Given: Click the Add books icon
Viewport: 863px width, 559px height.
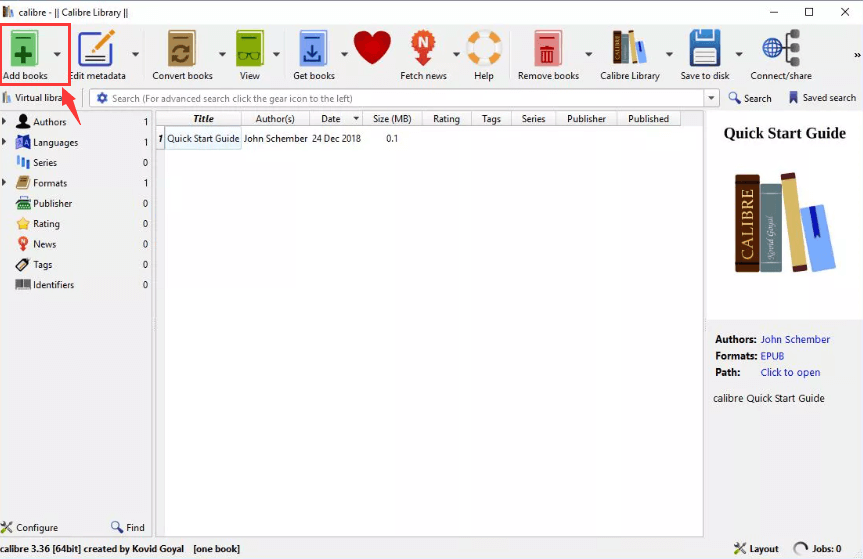Looking at the screenshot, I should pyautogui.click(x=24, y=50).
